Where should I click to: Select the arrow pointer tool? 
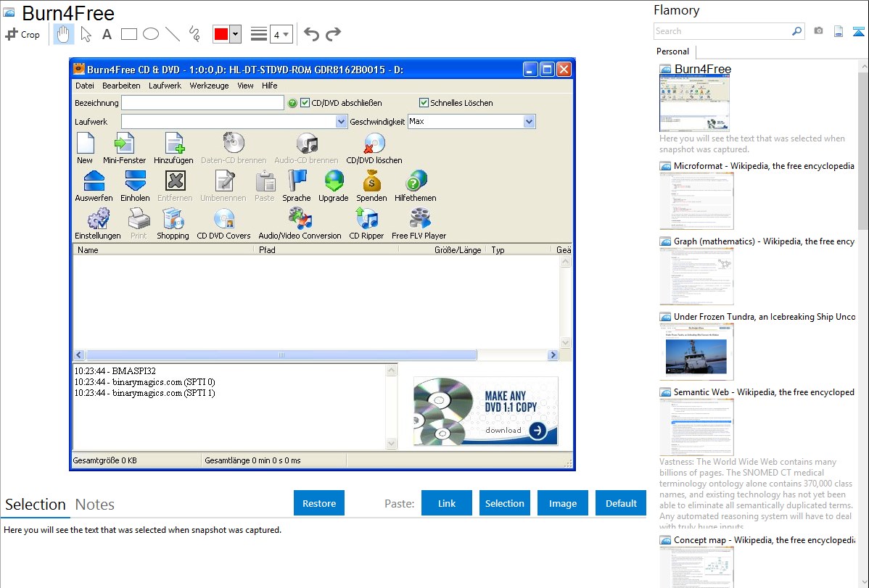tap(86, 34)
